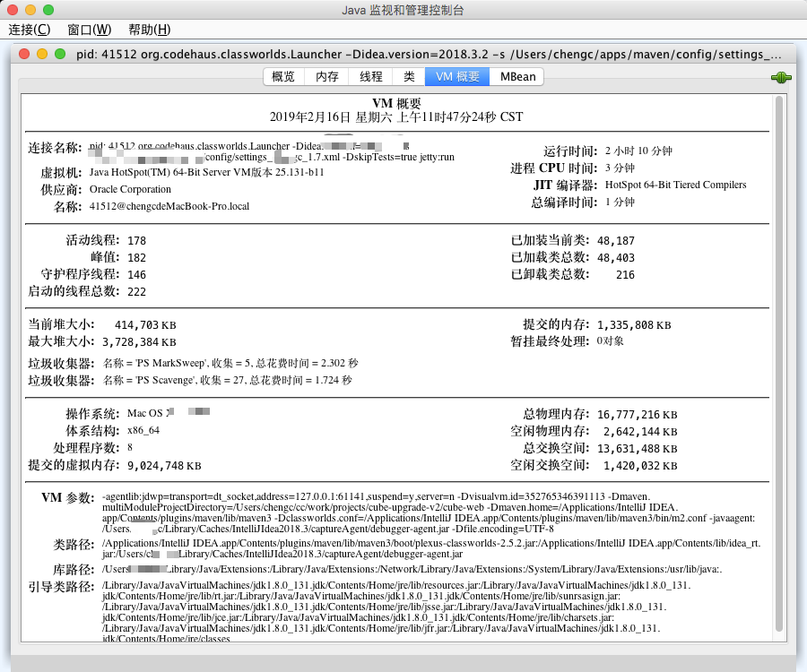Viewport: 807px width, 672px height.
Task: Open the 窗口(W) menu
Action: tap(89, 30)
